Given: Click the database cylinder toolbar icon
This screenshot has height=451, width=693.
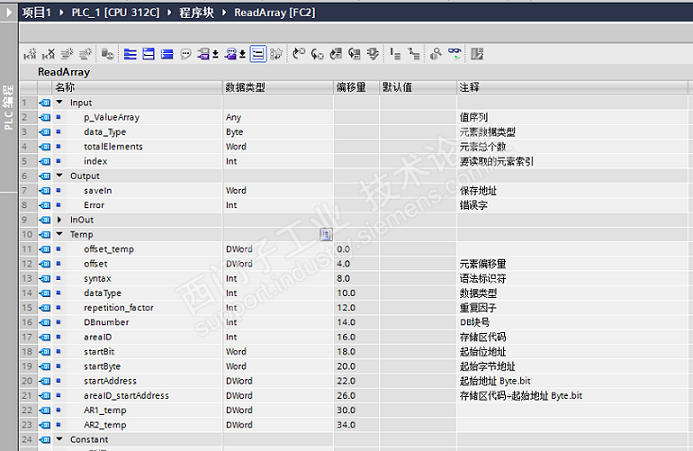Looking at the screenshot, I should (107, 54).
